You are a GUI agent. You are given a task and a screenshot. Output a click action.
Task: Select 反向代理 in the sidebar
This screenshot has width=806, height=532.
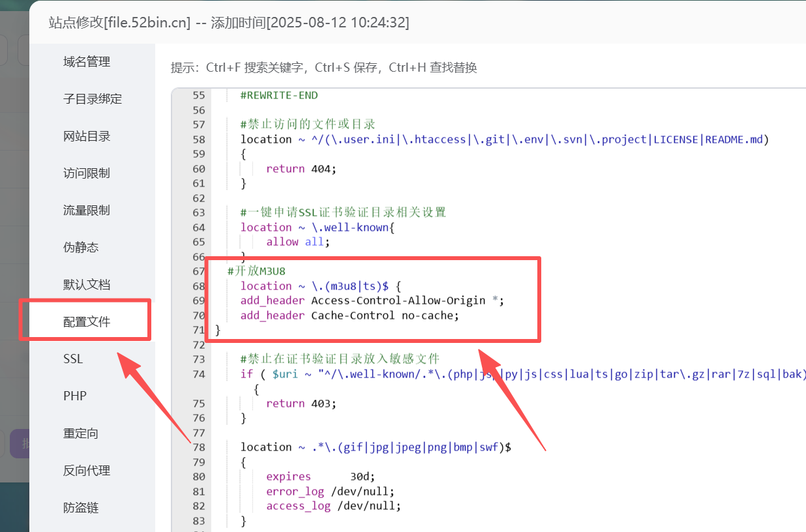[x=87, y=471]
